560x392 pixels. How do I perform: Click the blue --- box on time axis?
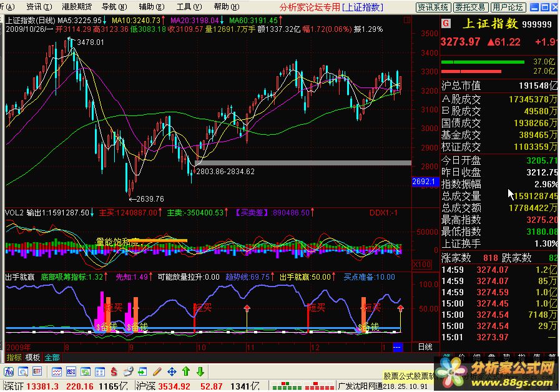398,347
